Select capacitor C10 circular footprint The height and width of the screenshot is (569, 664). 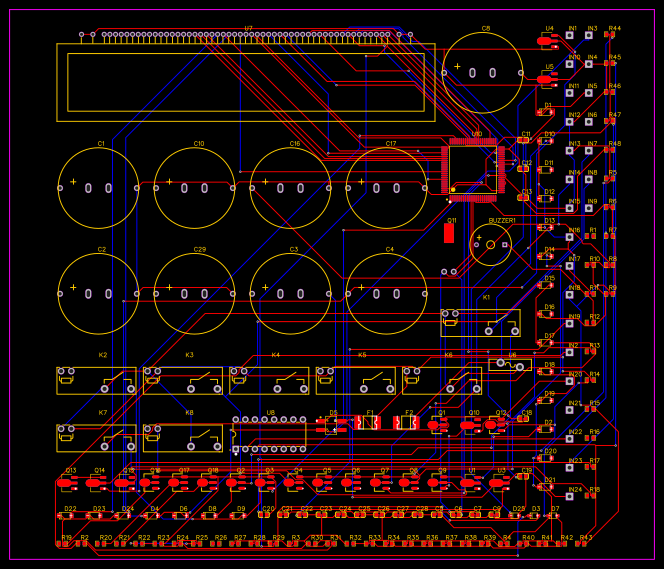194,188
